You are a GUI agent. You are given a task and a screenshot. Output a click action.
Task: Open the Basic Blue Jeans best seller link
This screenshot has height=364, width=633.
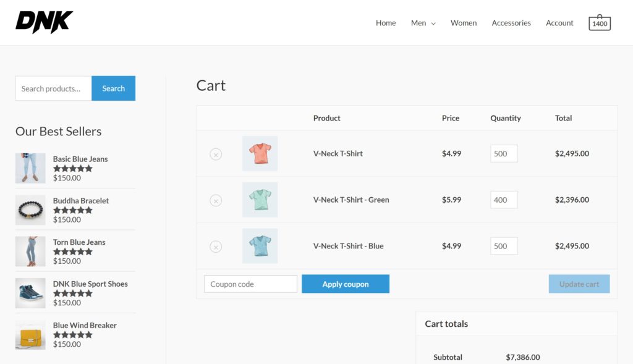(80, 159)
